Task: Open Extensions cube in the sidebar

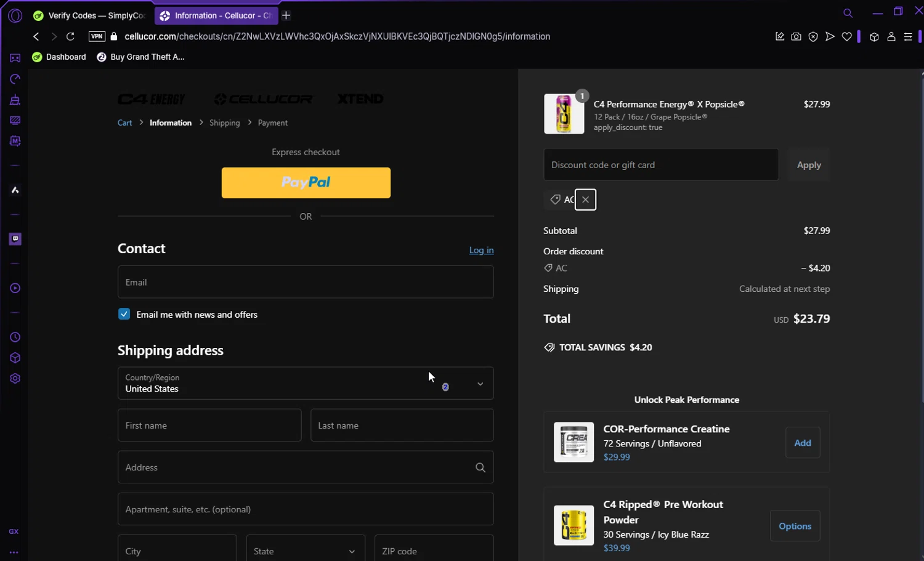Action: point(15,358)
